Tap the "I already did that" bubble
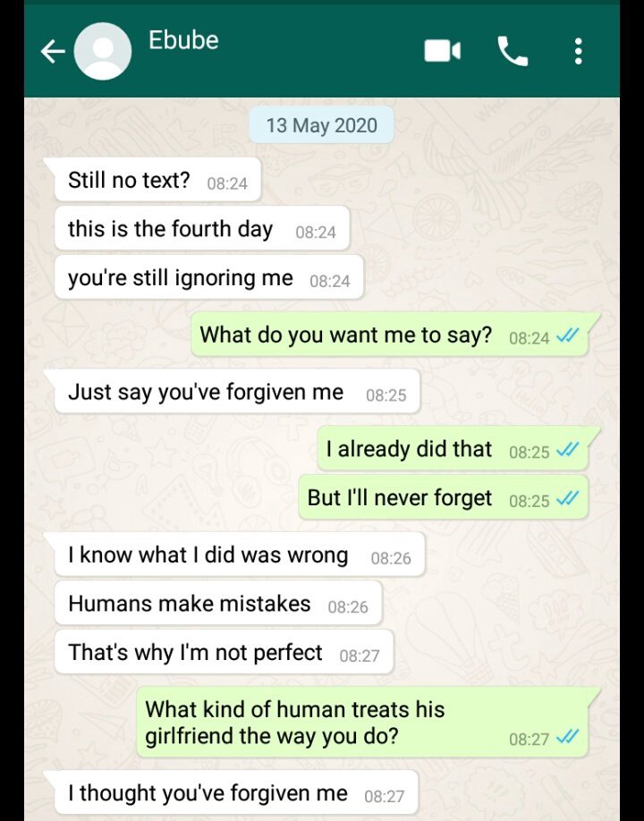The width and height of the screenshot is (644, 821). point(453,449)
